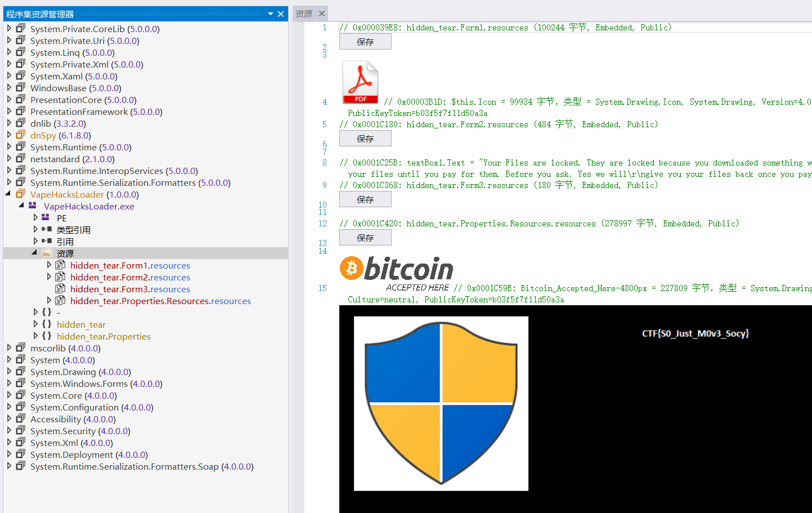812x513 pixels.
Task: Click the textBox1.Text comment line
Action: pyautogui.click(x=575, y=168)
